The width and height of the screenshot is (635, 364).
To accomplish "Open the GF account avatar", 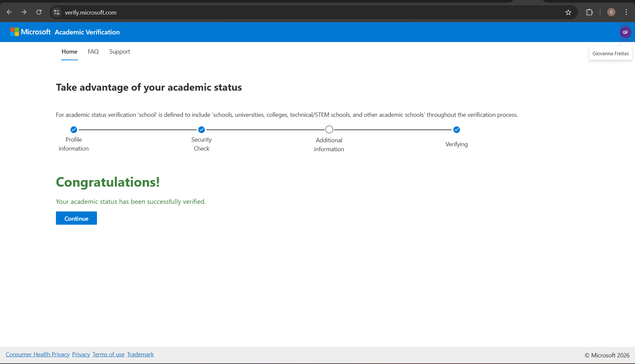I will 625,32.
